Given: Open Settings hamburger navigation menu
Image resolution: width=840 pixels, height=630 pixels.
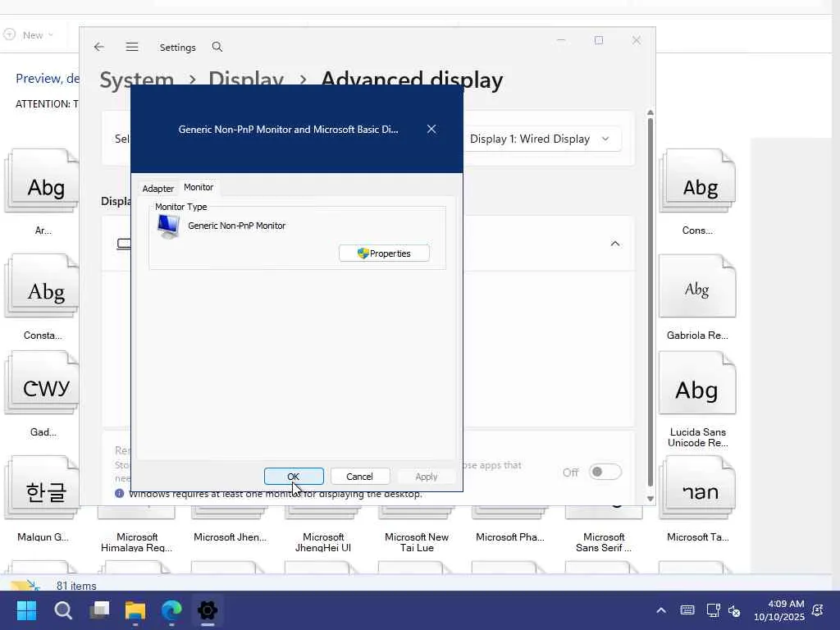Looking at the screenshot, I should pyautogui.click(x=132, y=47).
